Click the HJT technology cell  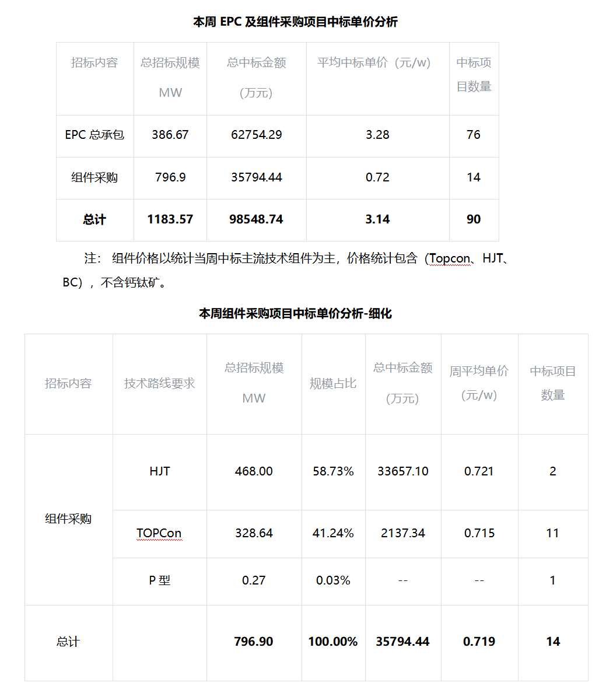[159, 471]
